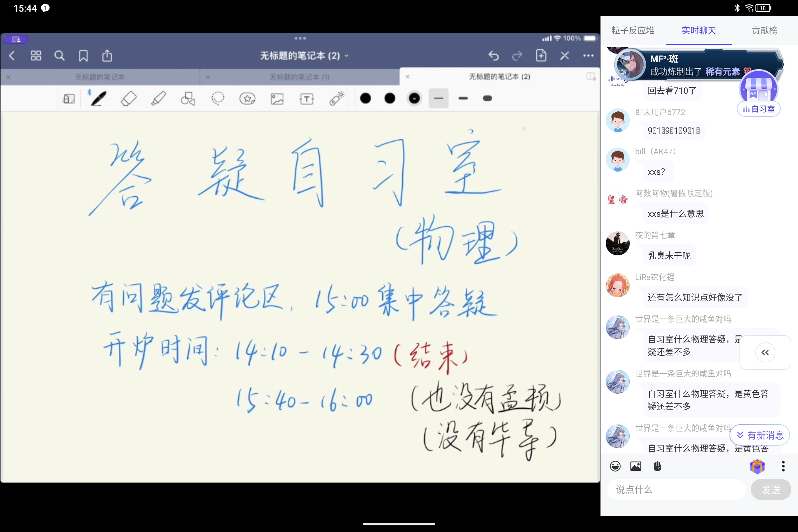
Task: Switch to the 贡献榜 tab
Action: [765, 31]
